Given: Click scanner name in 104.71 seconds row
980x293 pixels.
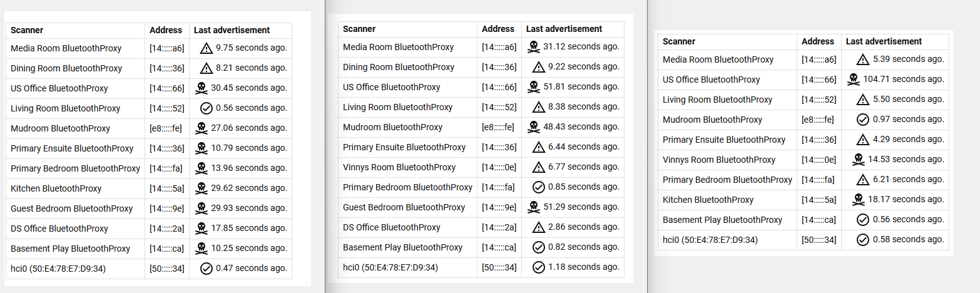Looking at the screenshot, I should tap(711, 80).
